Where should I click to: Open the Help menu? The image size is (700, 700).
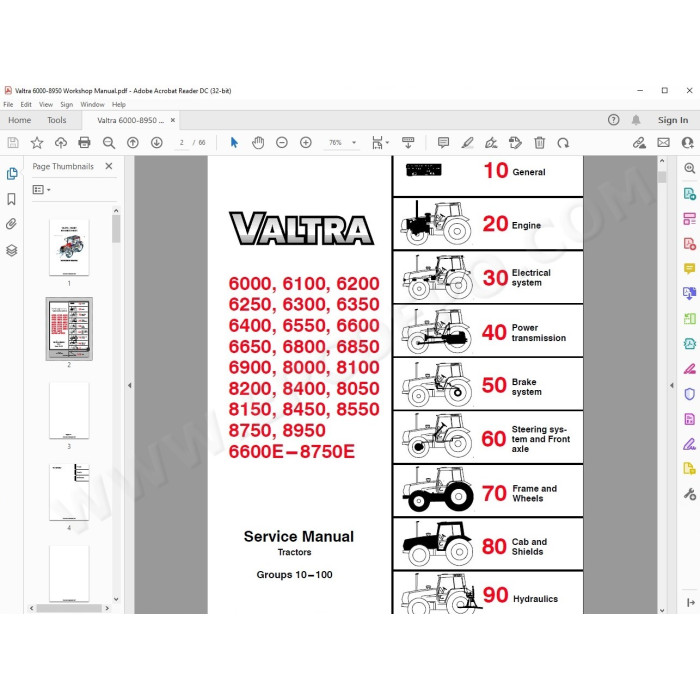click(x=118, y=104)
